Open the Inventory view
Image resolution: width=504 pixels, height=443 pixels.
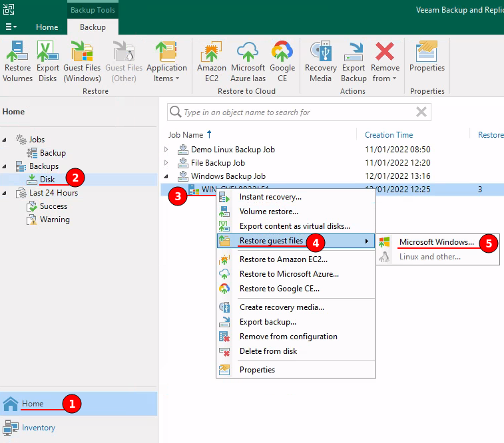(79, 428)
